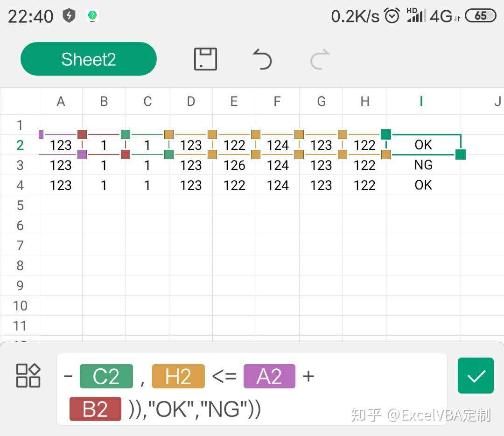Select row 1 header

point(20,125)
